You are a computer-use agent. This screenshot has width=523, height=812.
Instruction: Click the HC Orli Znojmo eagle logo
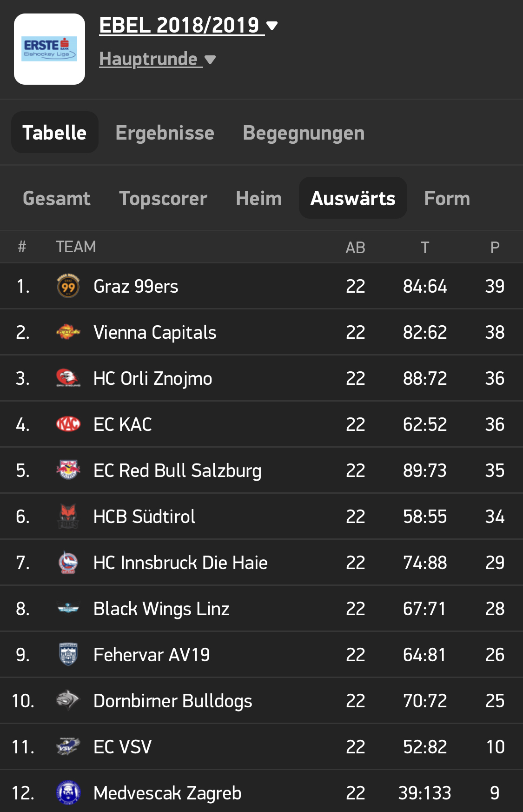coord(68,378)
